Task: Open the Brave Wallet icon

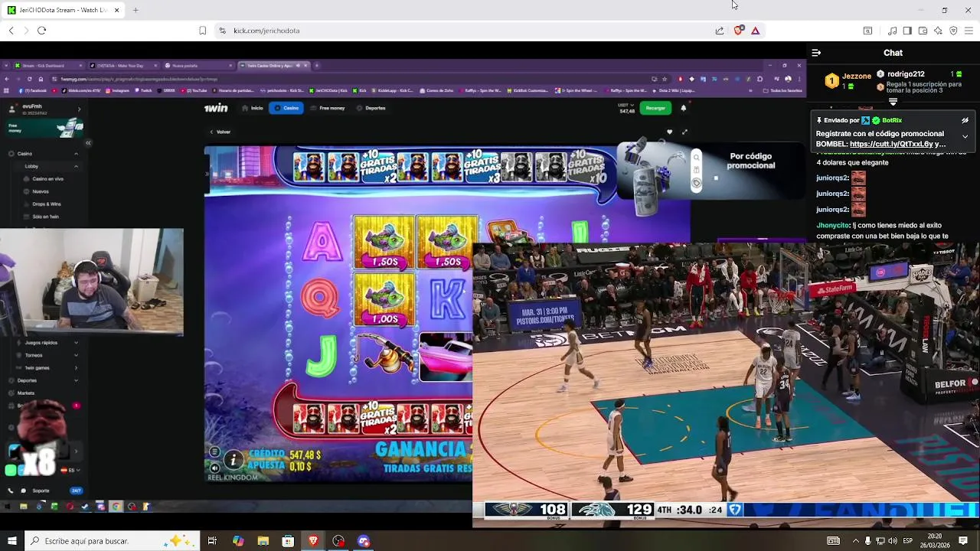Action: [923, 31]
